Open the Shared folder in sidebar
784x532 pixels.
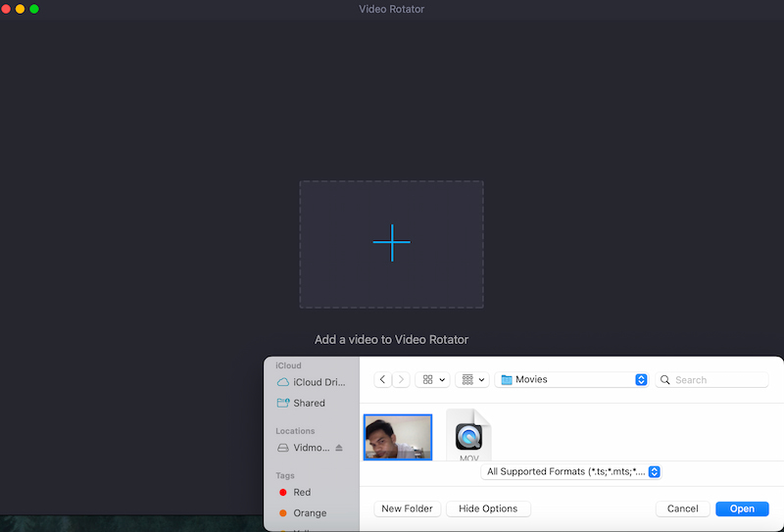click(x=309, y=403)
